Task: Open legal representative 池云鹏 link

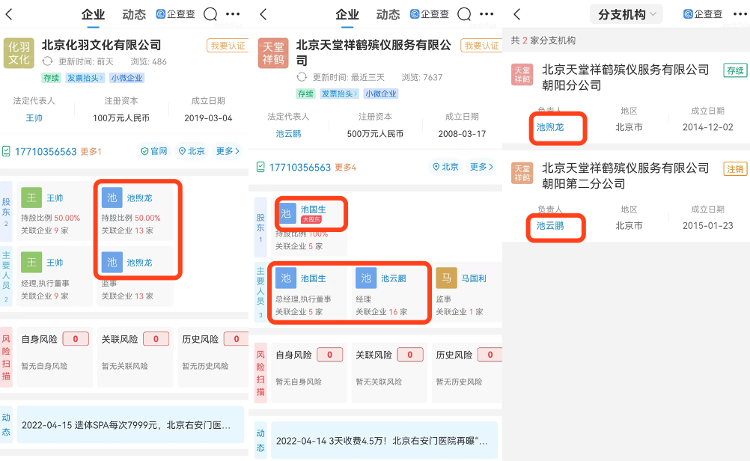Action: [x=288, y=133]
